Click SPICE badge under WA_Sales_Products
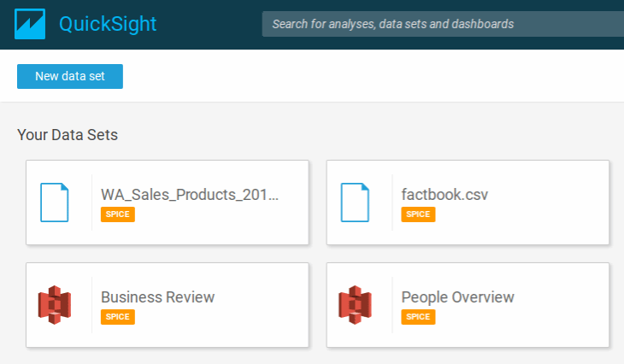 (118, 214)
